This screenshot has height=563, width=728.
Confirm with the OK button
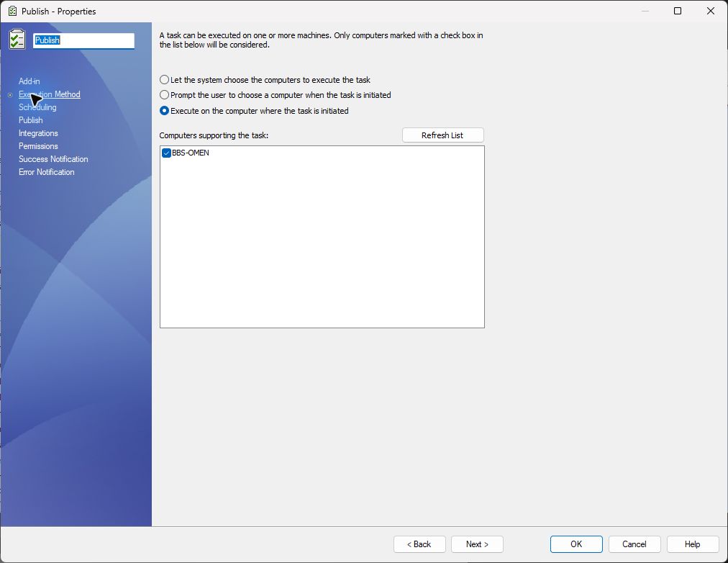click(x=576, y=544)
